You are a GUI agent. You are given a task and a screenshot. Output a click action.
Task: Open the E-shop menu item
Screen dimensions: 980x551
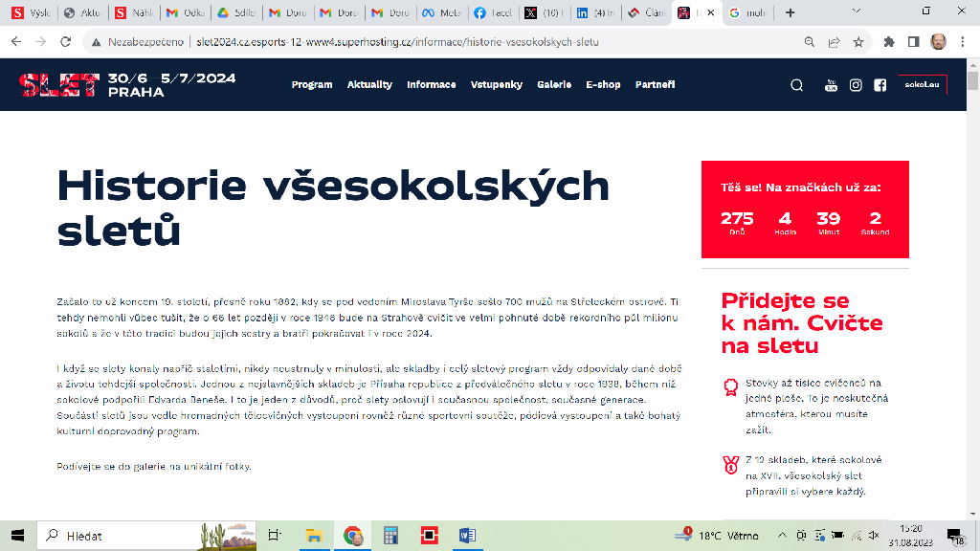coord(603,85)
